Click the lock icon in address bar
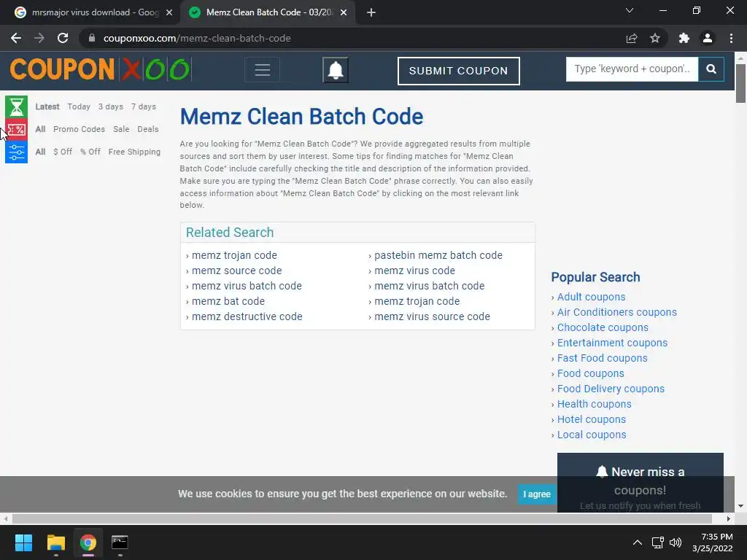 point(92,38)
